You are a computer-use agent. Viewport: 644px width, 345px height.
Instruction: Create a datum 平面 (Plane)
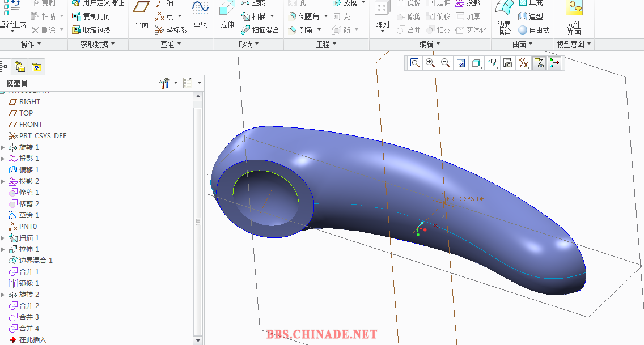pos(141,14)
